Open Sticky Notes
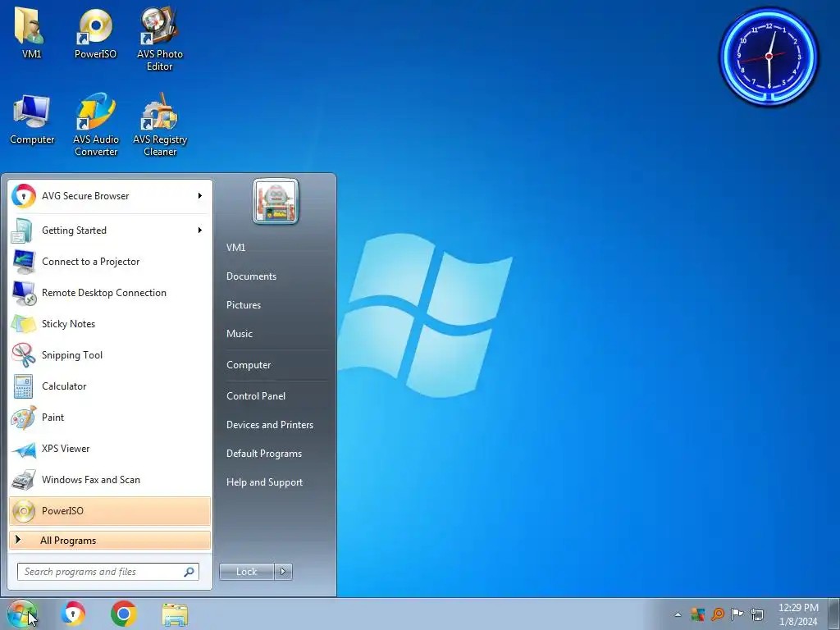Screen dimensions: 840x630 (x=110, y=323)
